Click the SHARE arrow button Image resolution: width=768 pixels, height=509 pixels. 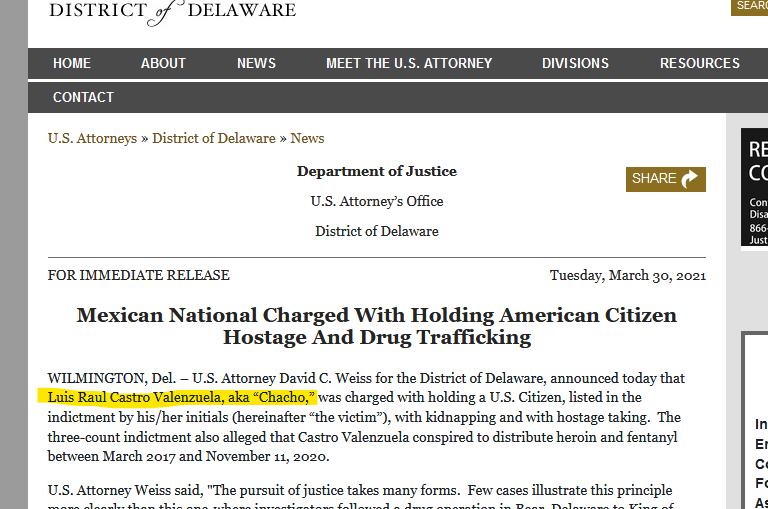(x=665, y=179)
